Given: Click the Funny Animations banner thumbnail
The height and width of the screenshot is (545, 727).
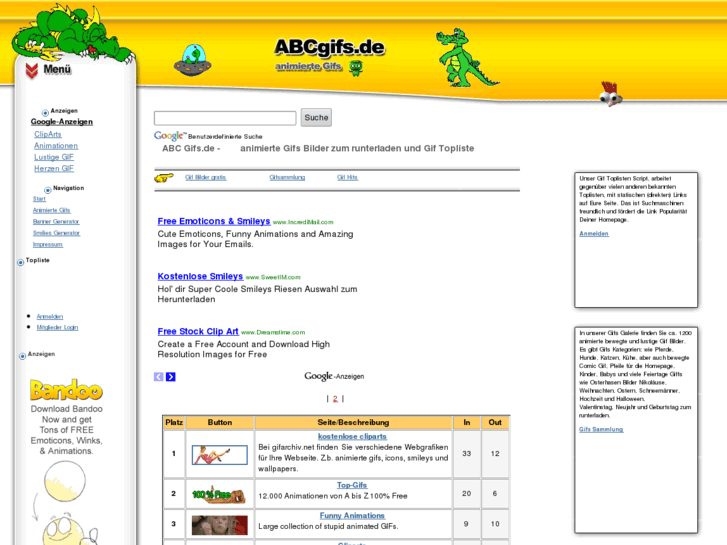Looking at the screenshot, I should [x=220, y=525].
